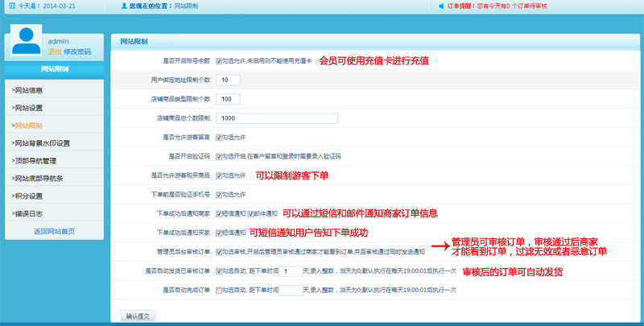Click the 店铺商品总个数限制 input field
This screenshot has width=644, height=326.
coord(276,118)
